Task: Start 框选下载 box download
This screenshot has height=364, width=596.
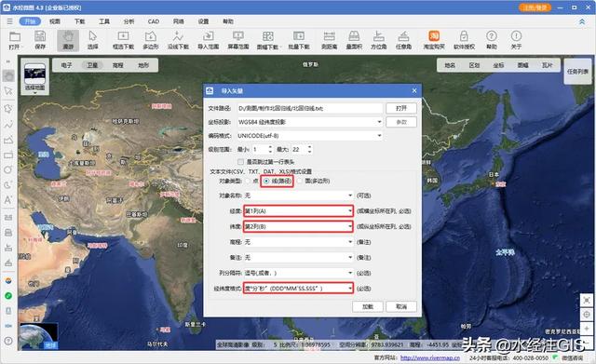Action: point(123,40)
